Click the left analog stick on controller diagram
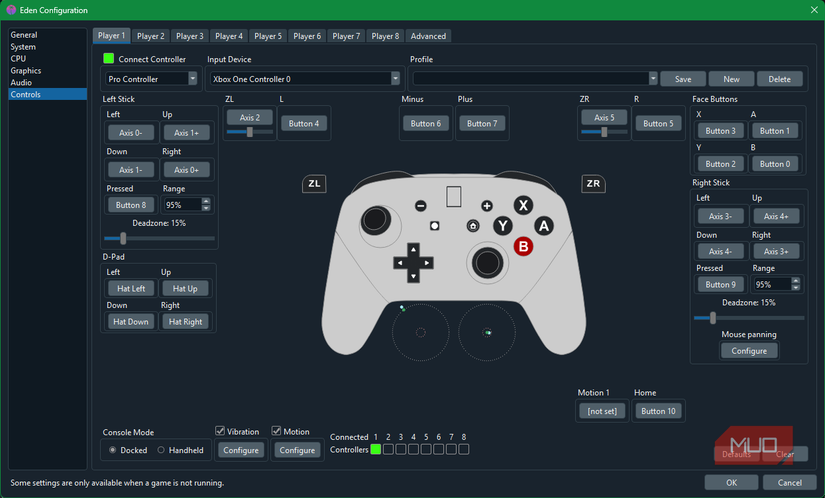The image size is (825, 498). click(x=376, y=220)
